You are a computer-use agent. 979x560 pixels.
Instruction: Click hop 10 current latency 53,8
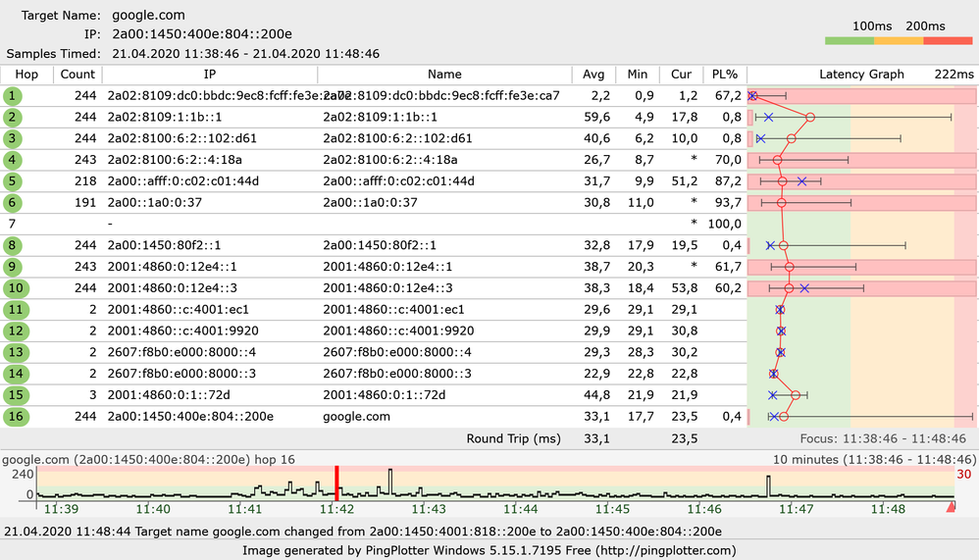[685, 288]
